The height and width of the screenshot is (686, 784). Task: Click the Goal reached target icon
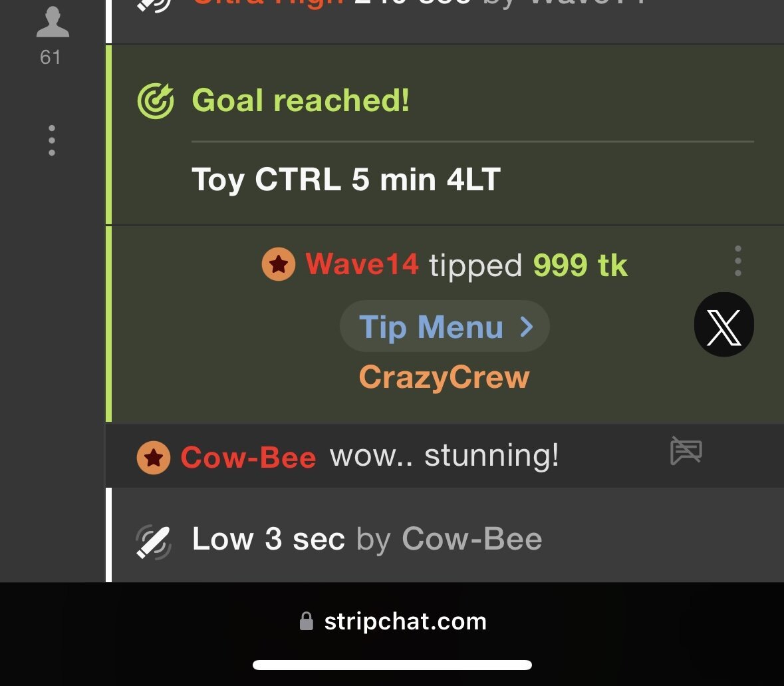pos(156,101)
